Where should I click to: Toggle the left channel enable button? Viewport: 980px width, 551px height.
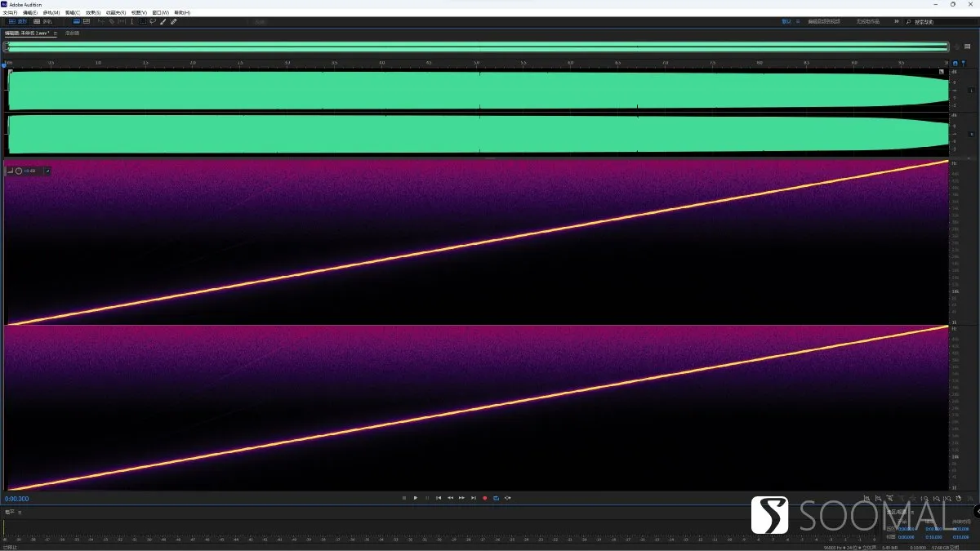coord(972,90)
